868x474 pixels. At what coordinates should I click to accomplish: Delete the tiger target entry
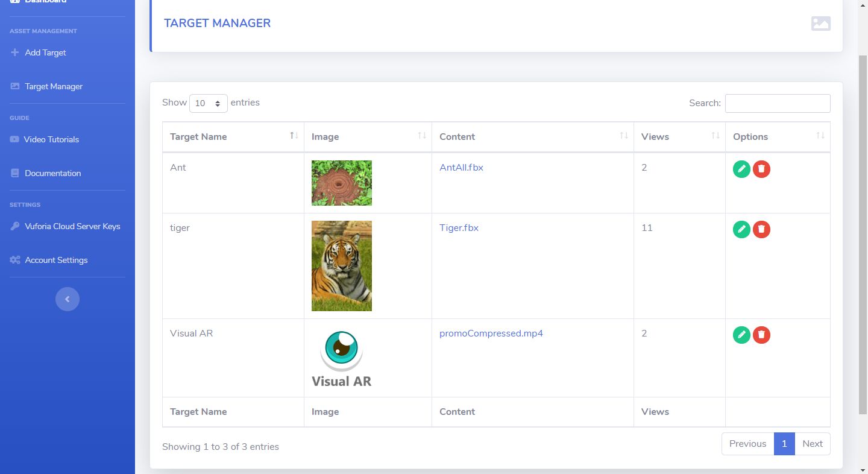pos(761,229)
